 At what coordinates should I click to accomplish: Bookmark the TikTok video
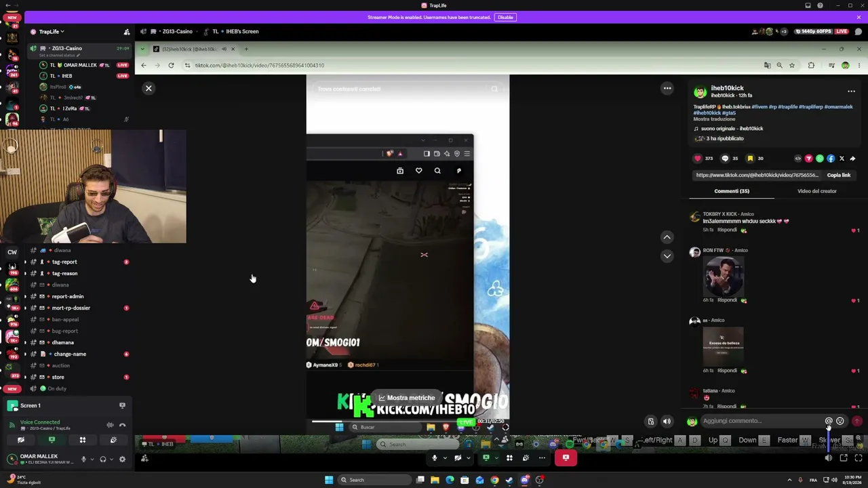click(x=750, y=159)
